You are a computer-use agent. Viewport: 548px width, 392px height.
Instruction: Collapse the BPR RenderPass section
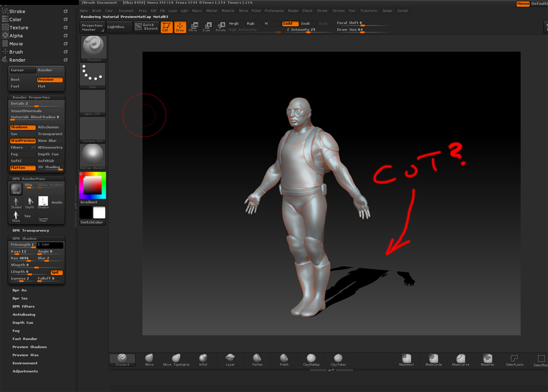point(29,179)
